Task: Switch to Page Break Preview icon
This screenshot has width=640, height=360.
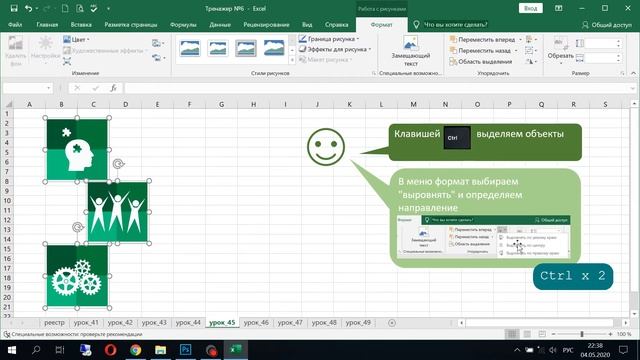Action: tap(542, 334)
